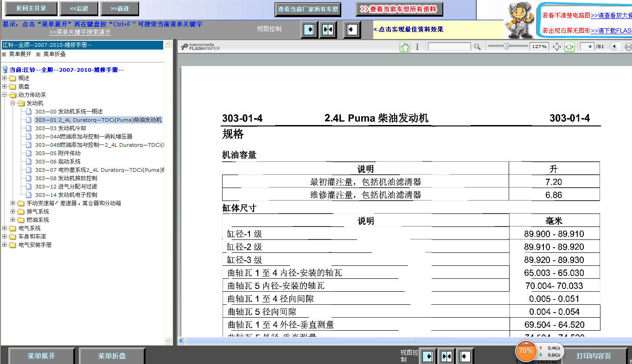Click bottom 菜单展开 button
The height and width of the screenshot is (364, 632).
(x=41, y=356)
